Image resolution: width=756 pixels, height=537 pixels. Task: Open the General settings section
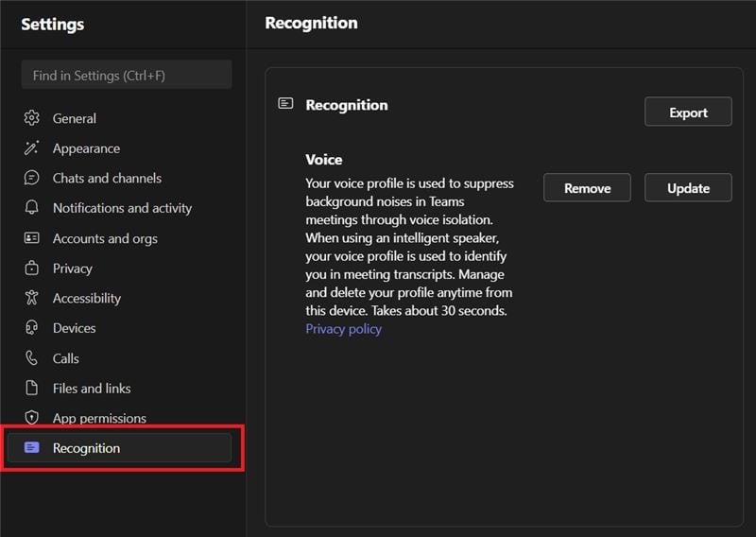pos(75,118)
